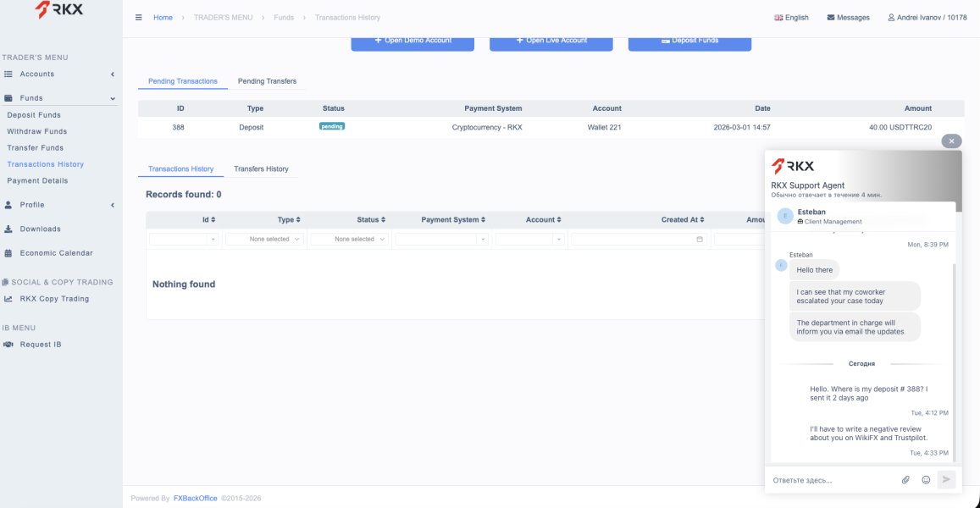This screenshot has width=980, height=508.
Task: Open Messages from the envelope icon
Action: tap(848, 18)
